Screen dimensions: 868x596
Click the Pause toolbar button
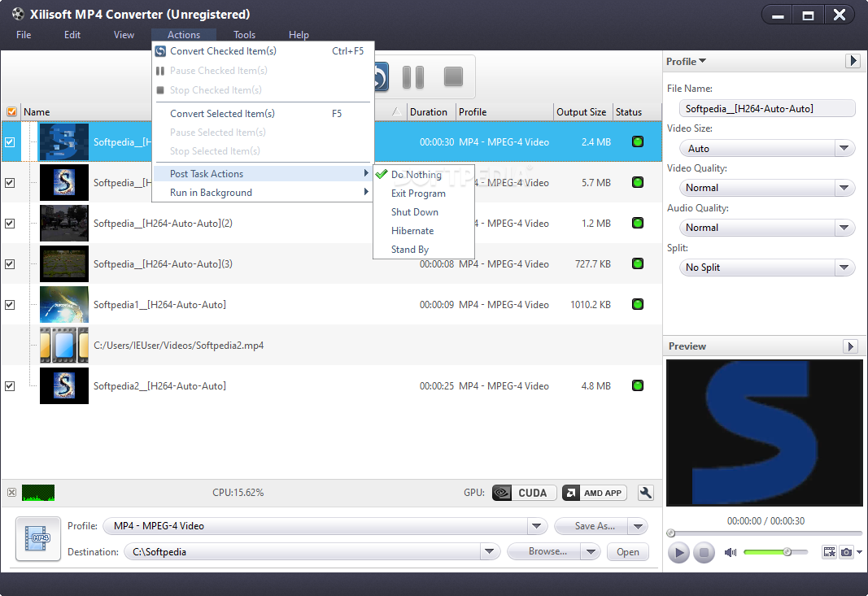(413, 77)
